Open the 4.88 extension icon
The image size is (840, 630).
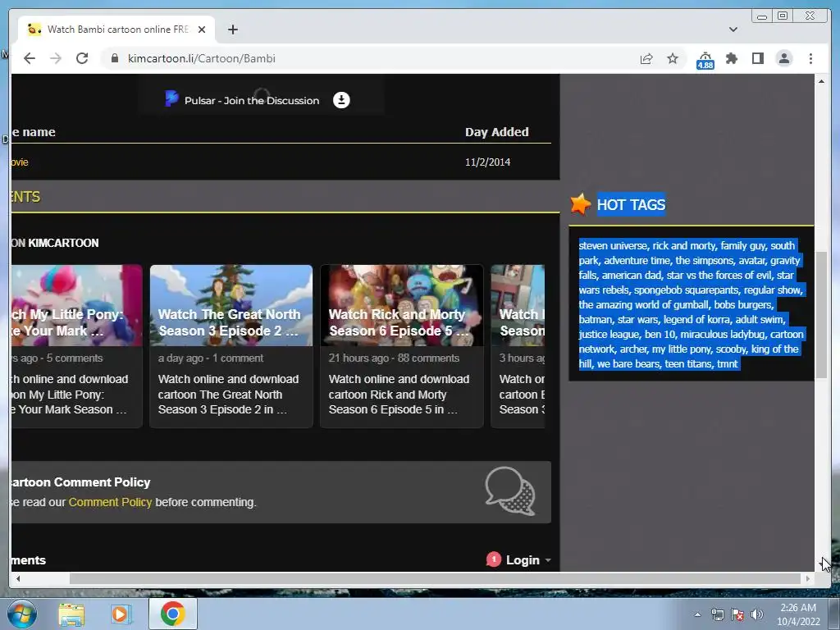pos(705,59)
